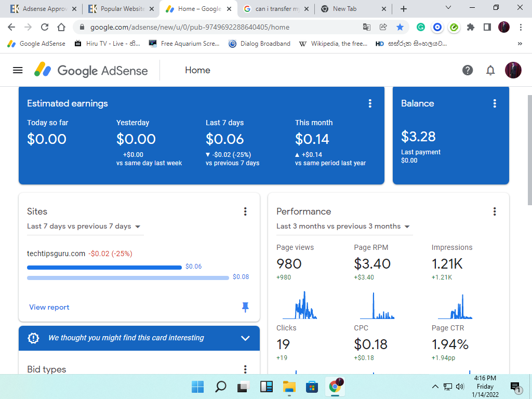
Task: Open the Sites card three-dot menu
Action: [245, 212]
